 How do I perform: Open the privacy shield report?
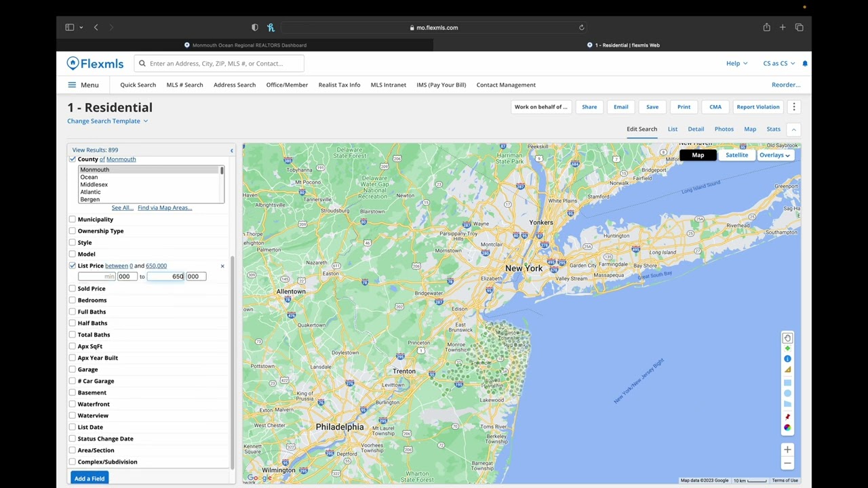(254, 28)
